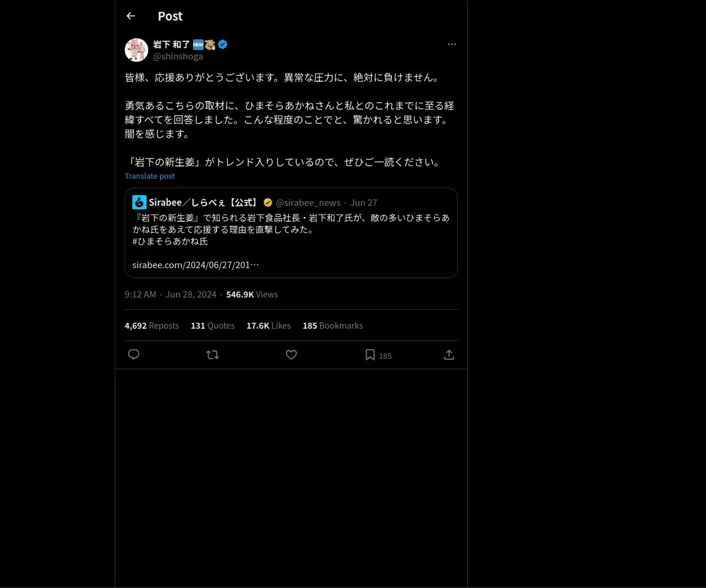Click the blue verified badge
Screen dimensions: 706x588
pyautogui.click(x=222, y=44)
